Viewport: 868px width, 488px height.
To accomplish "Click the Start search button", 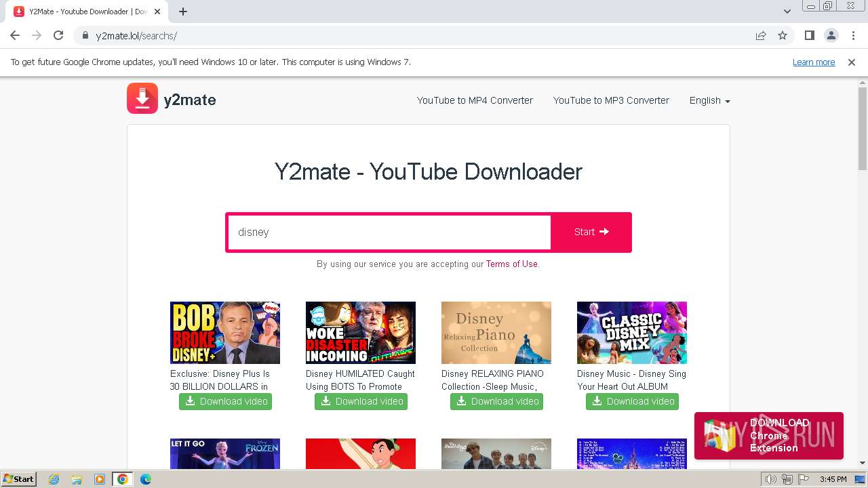I will 591,232.
